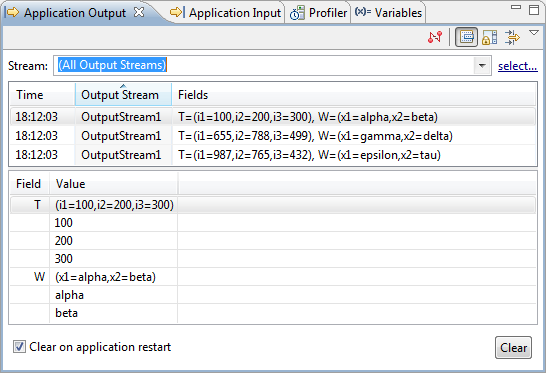Viewport: 546px width, 373px height.
Task: Toggle the show details pane toolbar button
Action: click(467, 37)
